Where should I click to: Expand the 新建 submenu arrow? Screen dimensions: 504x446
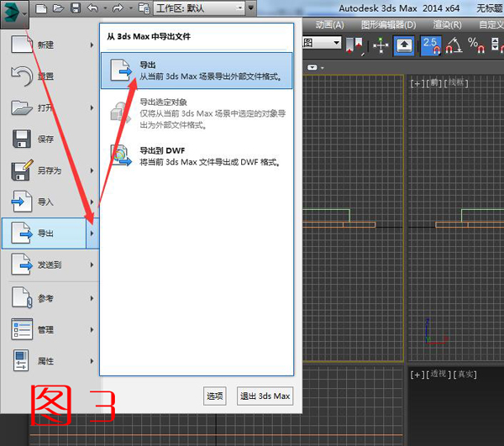coord(92,45)
